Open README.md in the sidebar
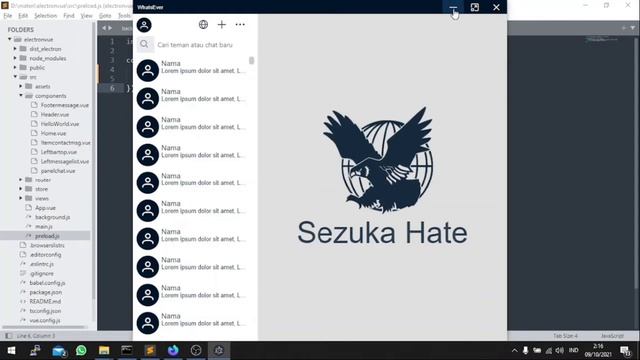 click(45, 301)
